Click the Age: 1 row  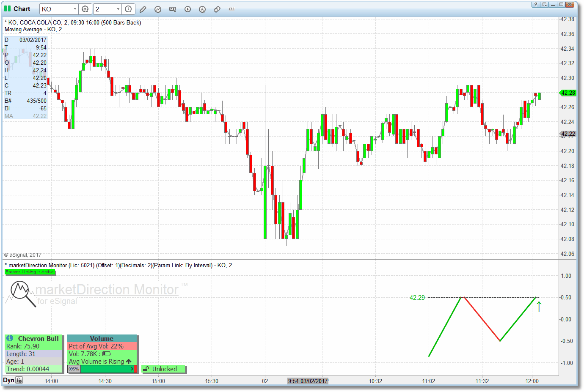coord(34,362)
